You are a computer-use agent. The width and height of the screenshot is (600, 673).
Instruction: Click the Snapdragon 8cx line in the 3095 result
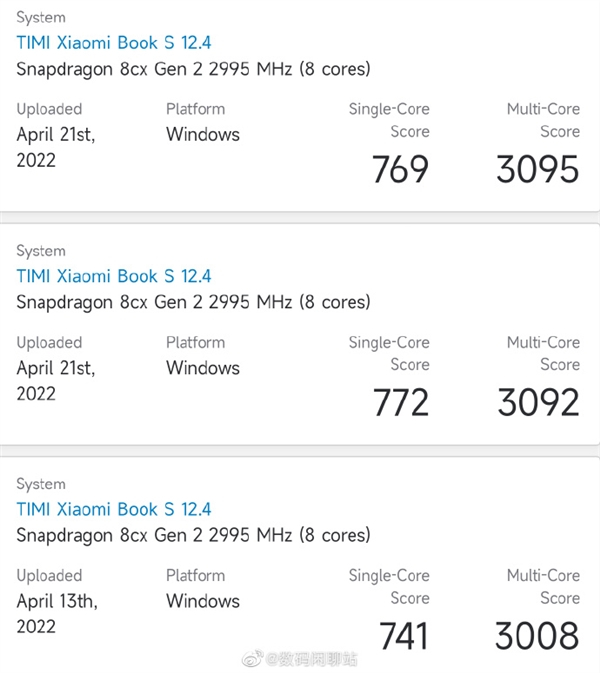193,69
